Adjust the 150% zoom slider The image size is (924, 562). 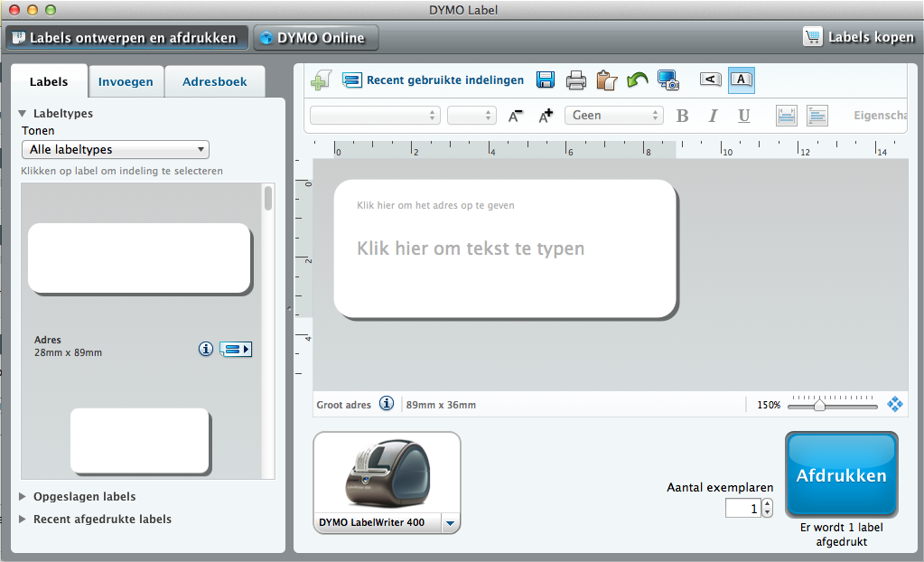819,406
